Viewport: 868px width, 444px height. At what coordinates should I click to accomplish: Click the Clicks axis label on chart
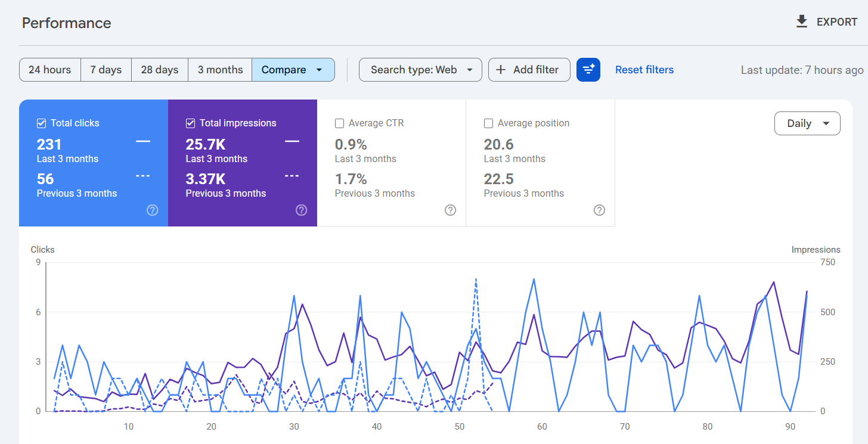point(43,250)
